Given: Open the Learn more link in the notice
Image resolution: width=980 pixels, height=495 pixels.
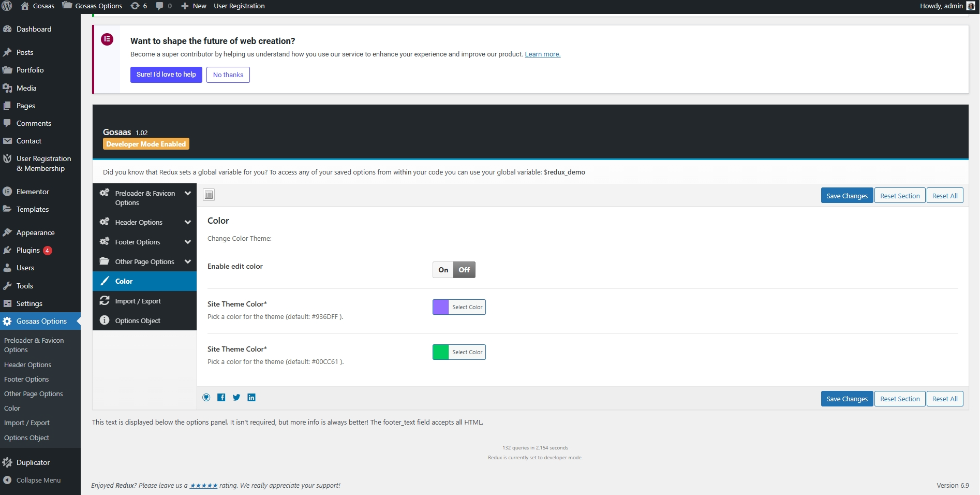Looking at the screenshot, I should pyautogui.click(x=542, y=54).
